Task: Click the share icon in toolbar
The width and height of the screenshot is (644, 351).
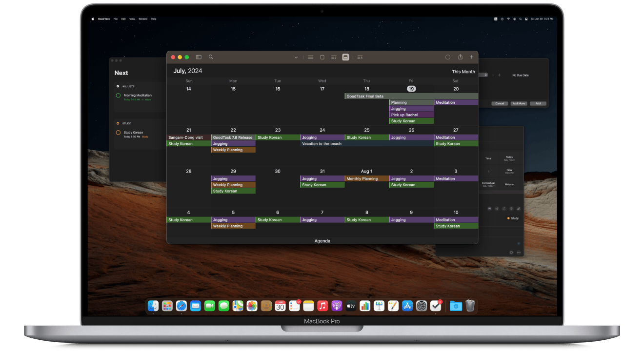Action: click(x=460, y=57)
